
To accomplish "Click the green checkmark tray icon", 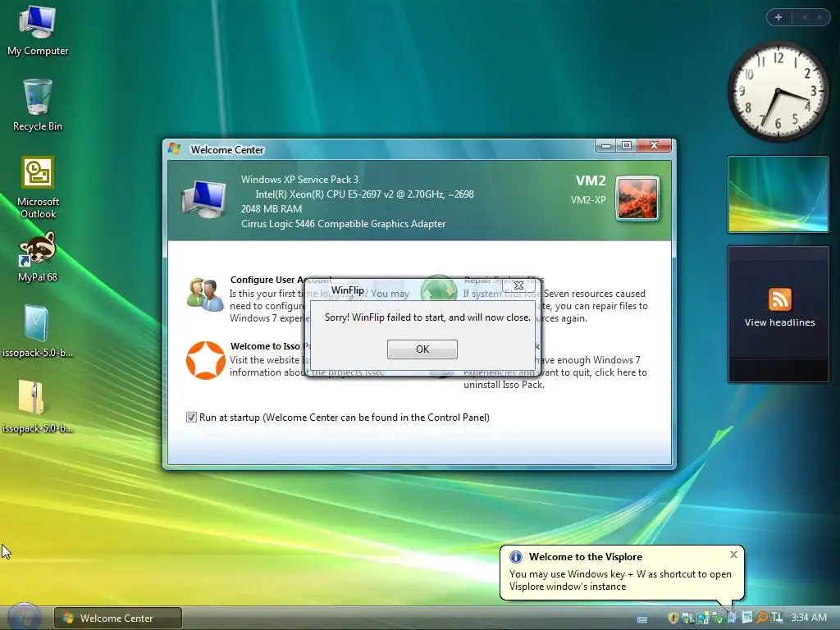I will click(x=719, y=618).
